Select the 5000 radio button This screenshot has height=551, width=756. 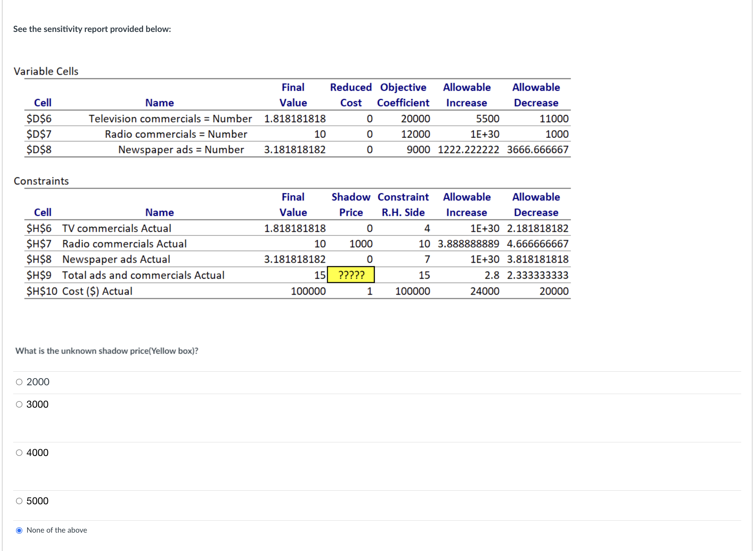(18, 501)
